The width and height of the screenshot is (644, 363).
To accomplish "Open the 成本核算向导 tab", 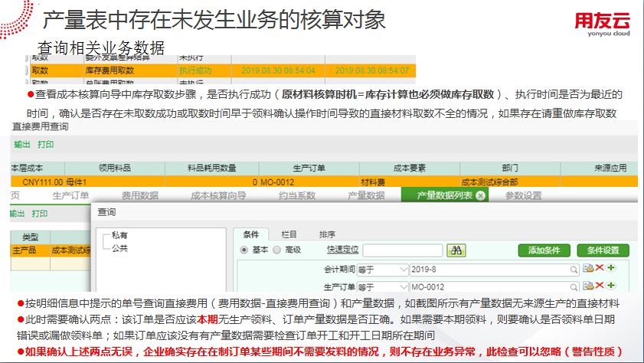I will tap(218, 195).
